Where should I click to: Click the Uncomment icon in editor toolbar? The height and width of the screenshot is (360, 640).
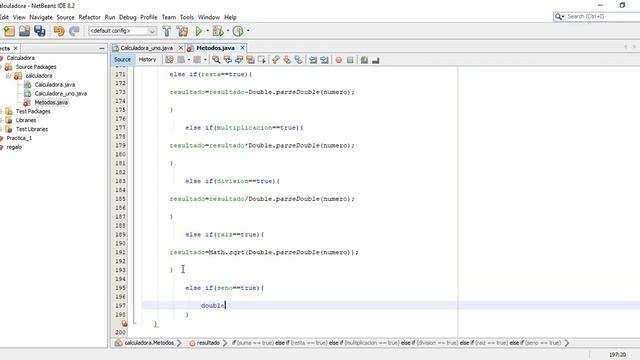pyautogui.click(x=376, y=60)
